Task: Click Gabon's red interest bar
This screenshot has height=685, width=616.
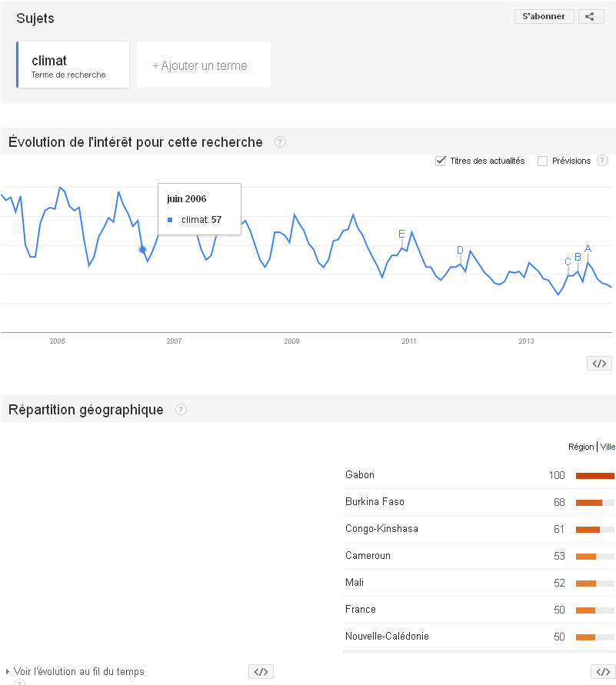Action: click(595, 476)
